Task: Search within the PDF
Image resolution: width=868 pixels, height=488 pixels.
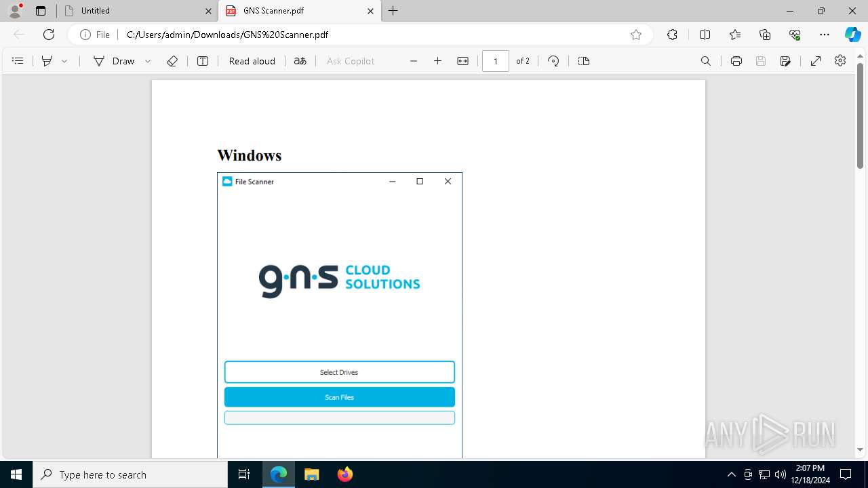Action: (x=706, y=61)
